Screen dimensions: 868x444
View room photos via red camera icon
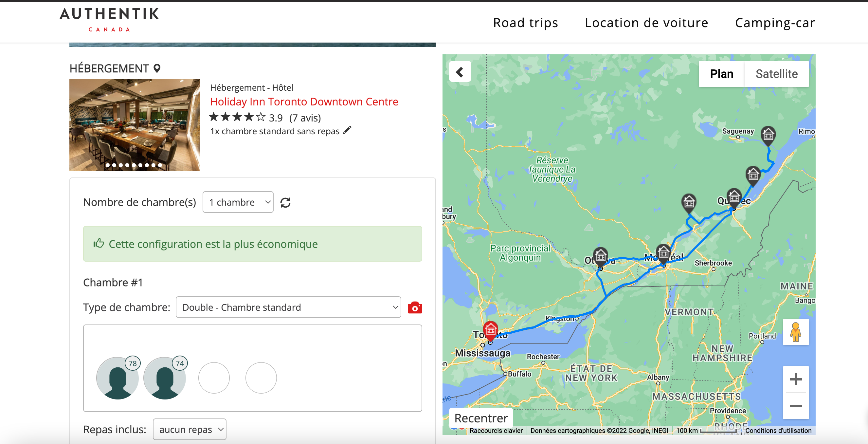point(415,307)
